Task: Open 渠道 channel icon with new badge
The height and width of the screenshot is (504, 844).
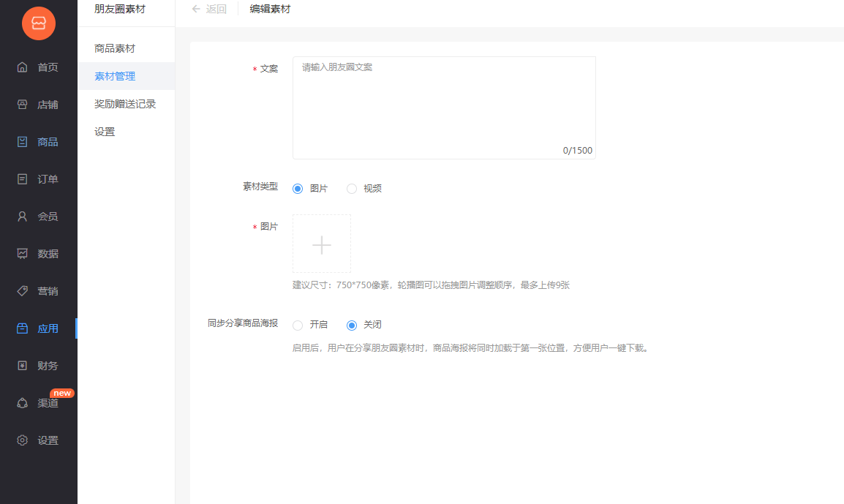Action: (22, 403)
